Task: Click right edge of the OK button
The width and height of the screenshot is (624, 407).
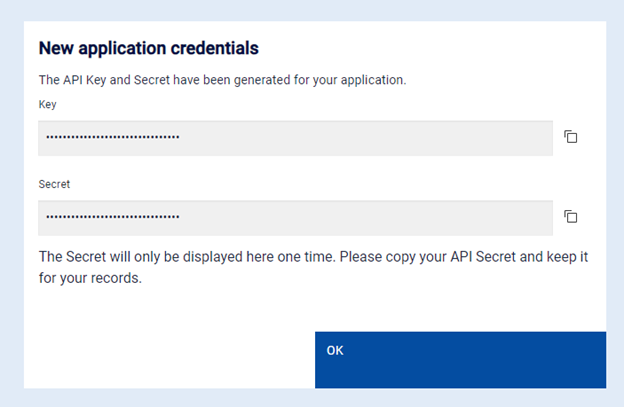Action: pos(596,360)
